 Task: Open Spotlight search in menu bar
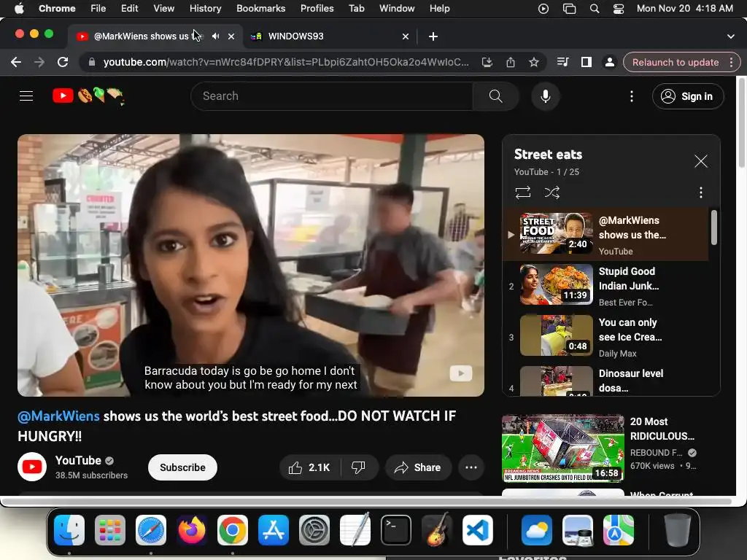pos(595,8)
